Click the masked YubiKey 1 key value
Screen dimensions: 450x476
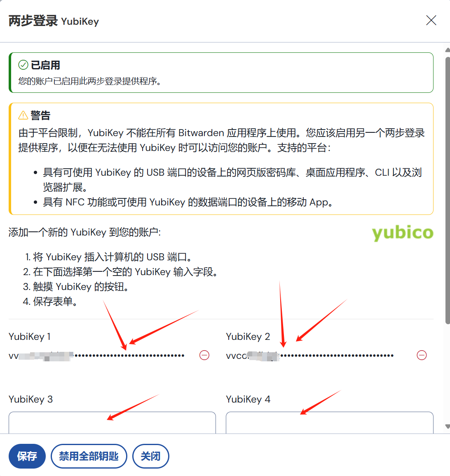[96, 356]
